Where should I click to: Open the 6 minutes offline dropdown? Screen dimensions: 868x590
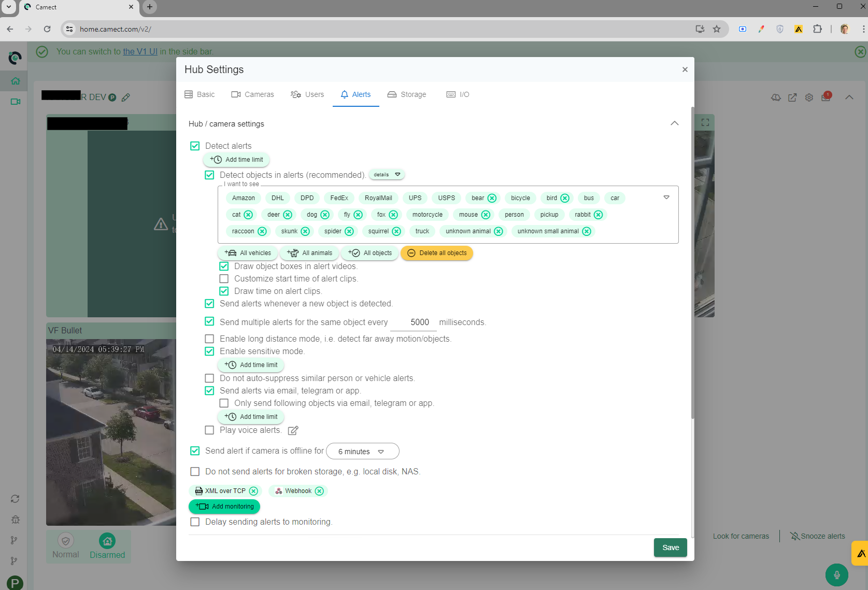362,452
